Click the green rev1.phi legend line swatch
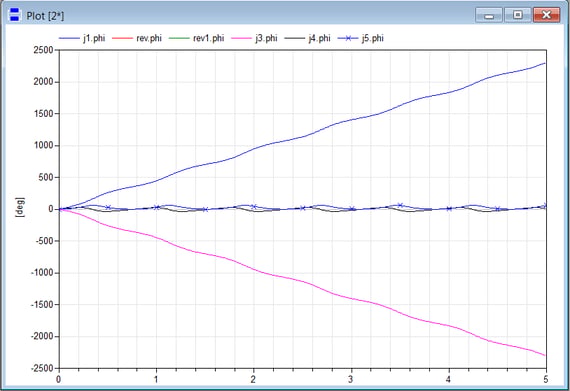The width and height of the screenshot is (570, 391). tap(179, 38)
